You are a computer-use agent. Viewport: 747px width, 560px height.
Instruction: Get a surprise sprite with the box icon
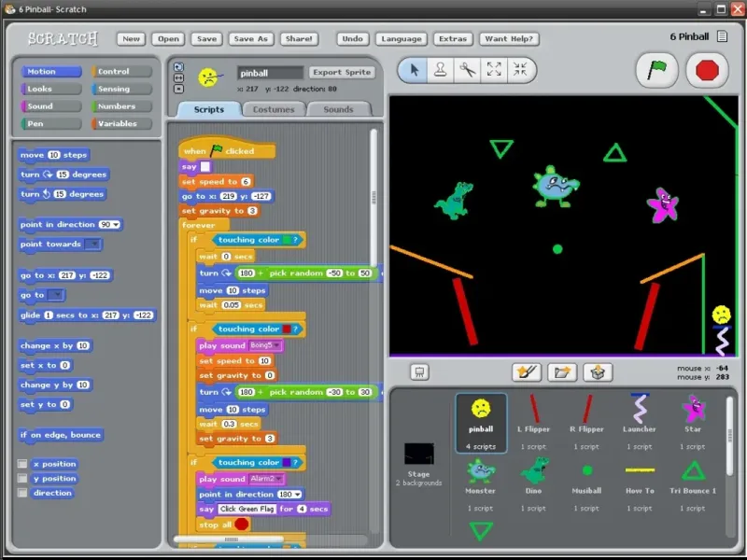point(598,371)
